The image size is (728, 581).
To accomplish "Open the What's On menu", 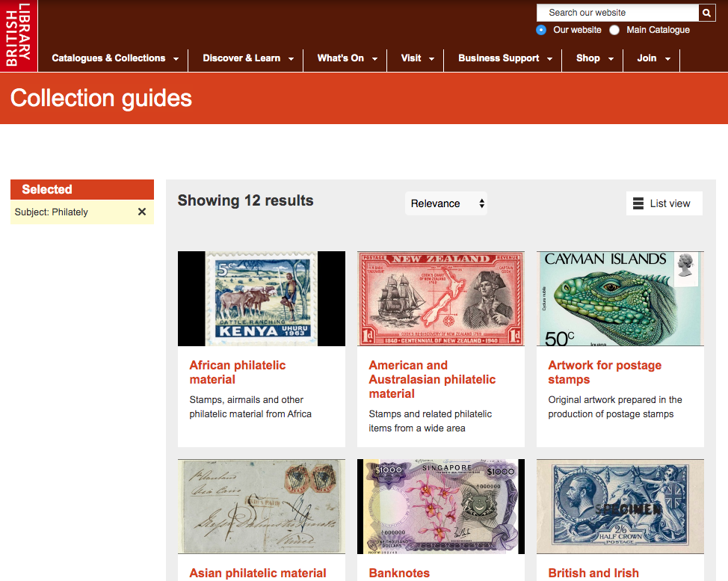I will (340, 58).
